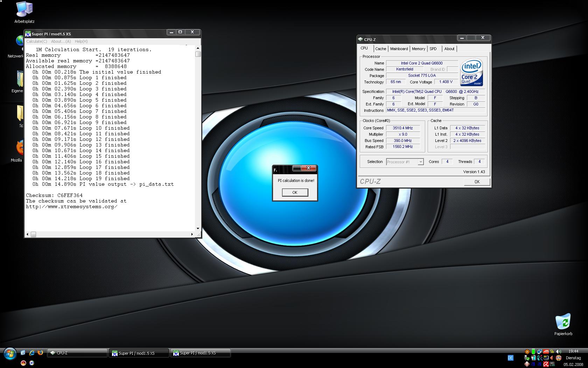Viewport: 588px width, 368px height.
Task: Launch Firefox from the quick launch bar
Action: 40,353
